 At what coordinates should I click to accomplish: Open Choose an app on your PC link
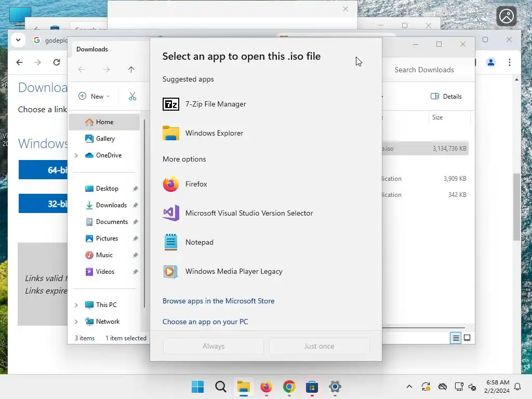click(x=205, y=322)
